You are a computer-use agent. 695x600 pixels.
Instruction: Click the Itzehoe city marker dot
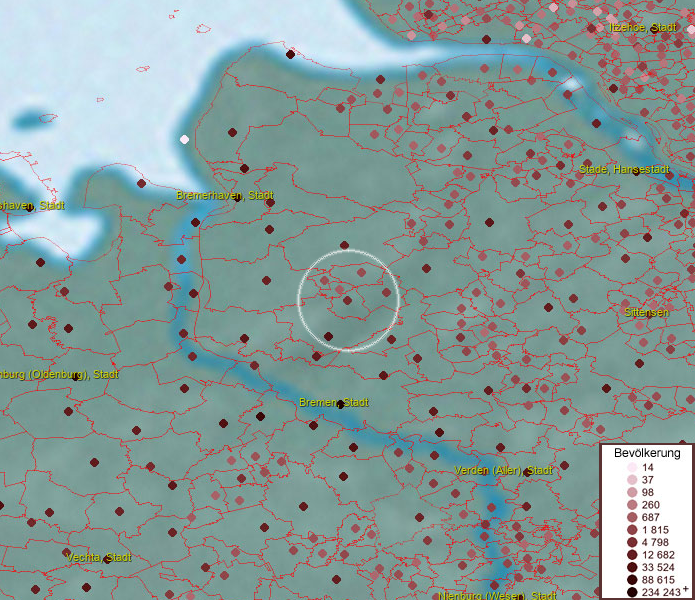653,29
